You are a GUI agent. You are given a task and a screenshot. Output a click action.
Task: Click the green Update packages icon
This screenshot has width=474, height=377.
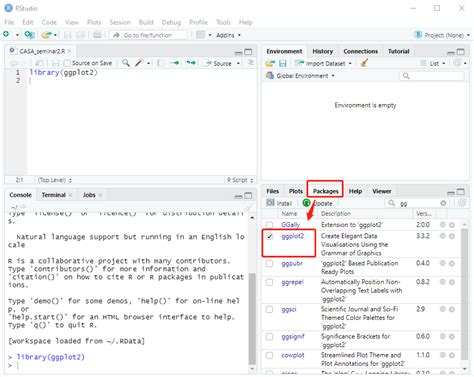pyautogui.click(x=306, y=203)
